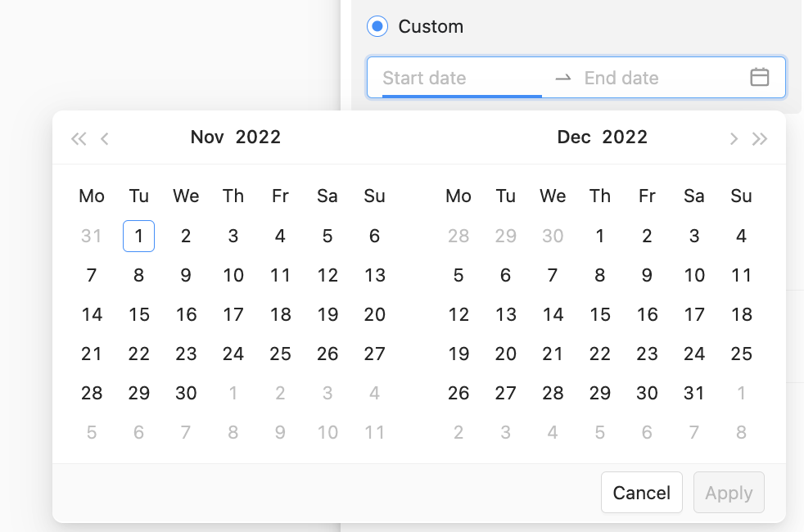Go to previous month with left arrow
The image size is (804, 532).
click(105, 138)
